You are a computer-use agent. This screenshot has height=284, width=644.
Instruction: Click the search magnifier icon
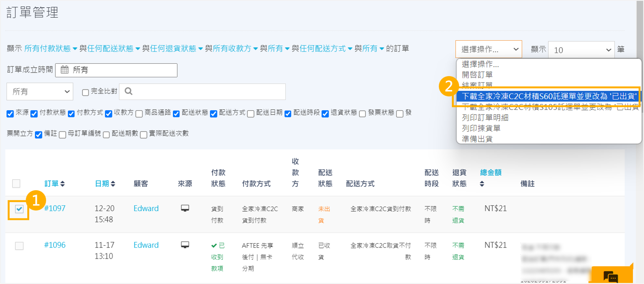tap(129, 91)
